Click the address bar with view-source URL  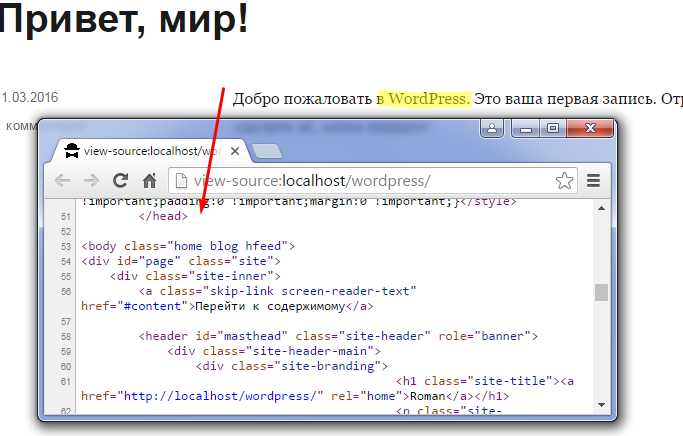[x=372, y=180]
